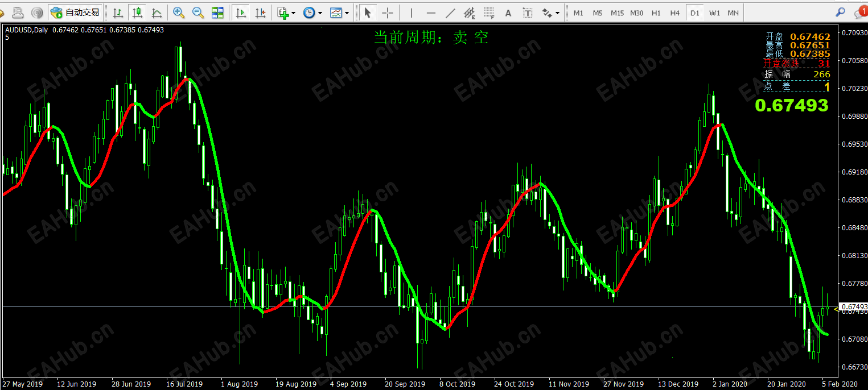The width and height of the screenshot is (868, 390).
Task: Select the text label tool
Action: click(x=528, y=12)
